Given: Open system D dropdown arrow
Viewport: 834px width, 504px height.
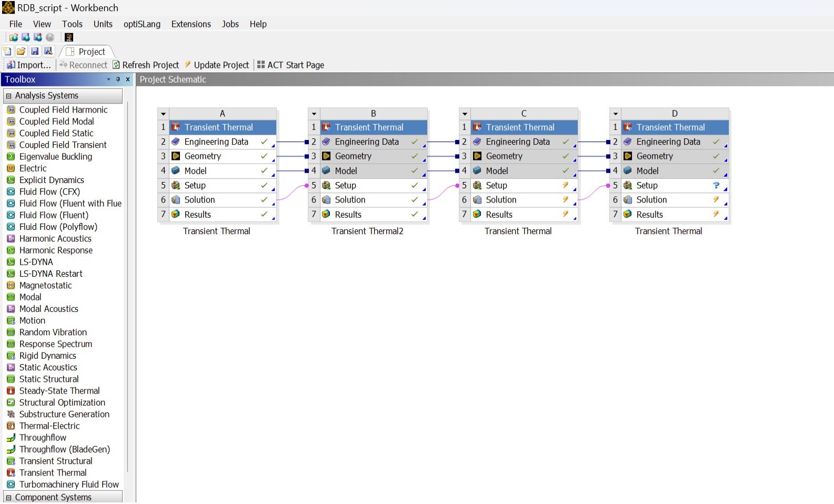Looking at the screenshot, I should click(x=616, y=114).
